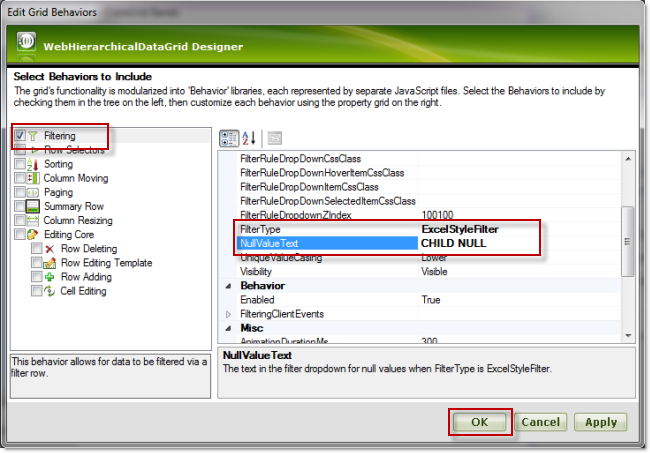The image size is (650, 453).
Task: Click the Apply button
Action: point(600,422)
